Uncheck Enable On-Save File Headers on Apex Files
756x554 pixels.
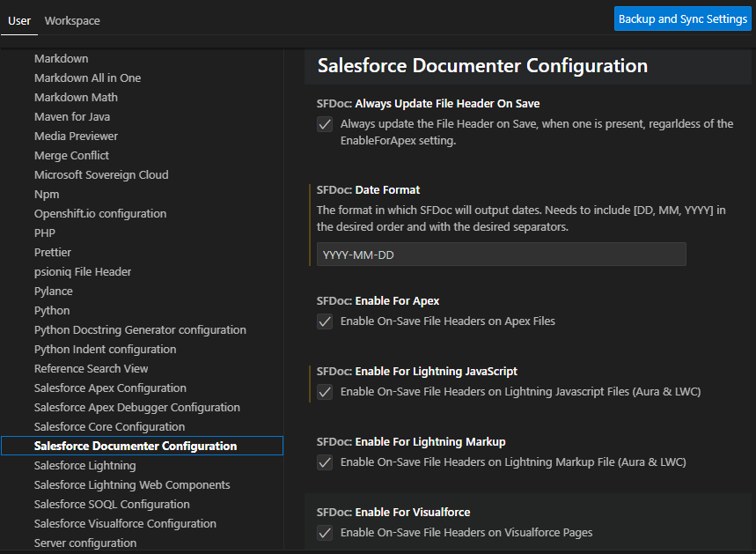[x=325, y=321]
